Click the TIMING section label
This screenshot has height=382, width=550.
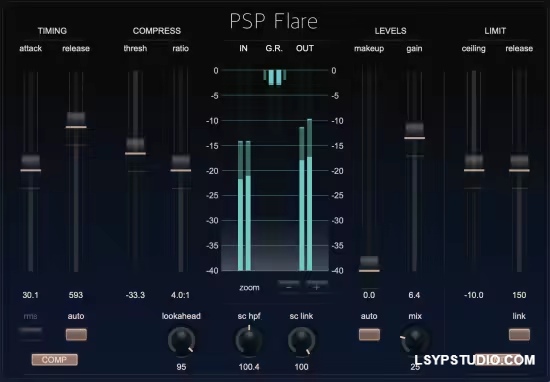(x=52, y=31)
